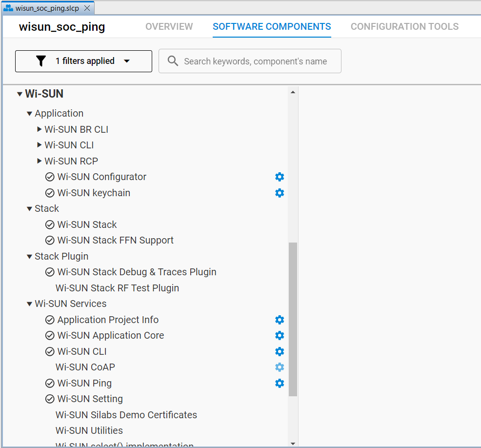This screenshot has height=448, width=481.
Task: Select Wi-SUN Stack RF Test Plugin
Action: tap(117, 288)
